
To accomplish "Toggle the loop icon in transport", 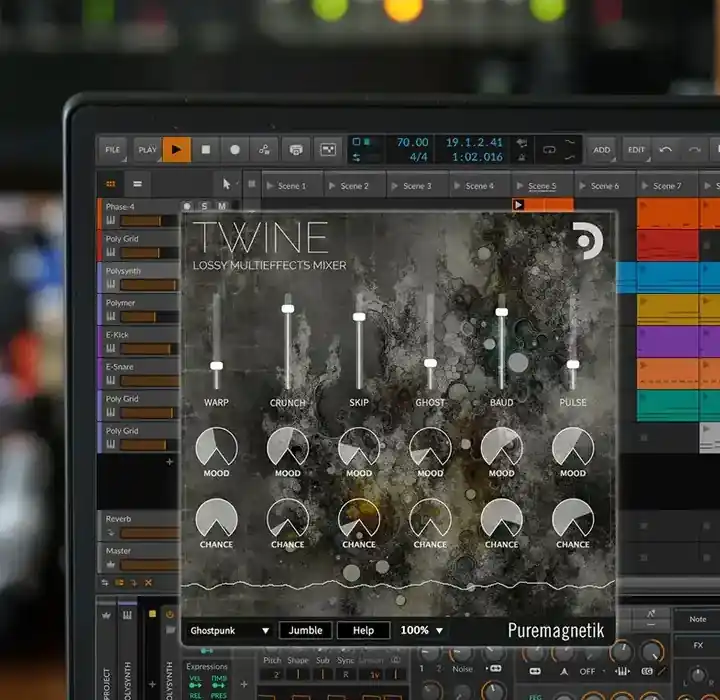I will coord(549,150).
